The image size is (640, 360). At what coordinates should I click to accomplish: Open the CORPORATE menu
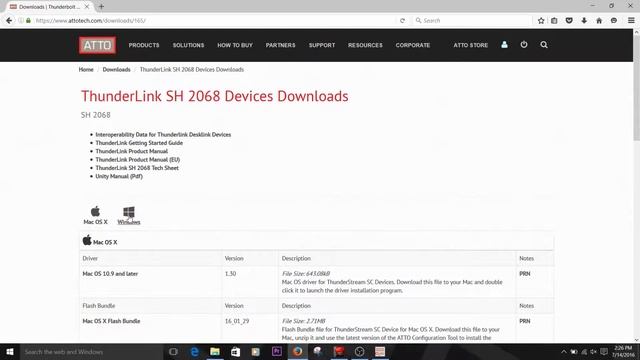tap(413, 45)
